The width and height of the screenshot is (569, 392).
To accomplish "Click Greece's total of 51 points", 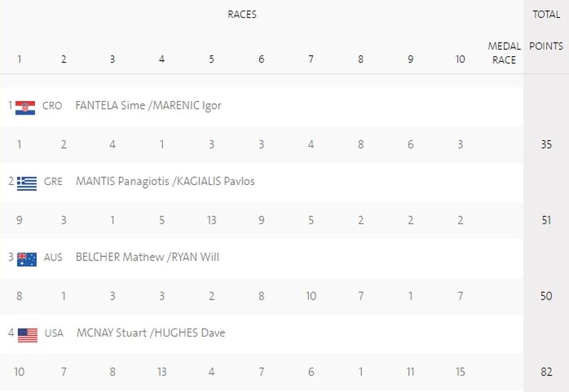I will tap(546, 221).
